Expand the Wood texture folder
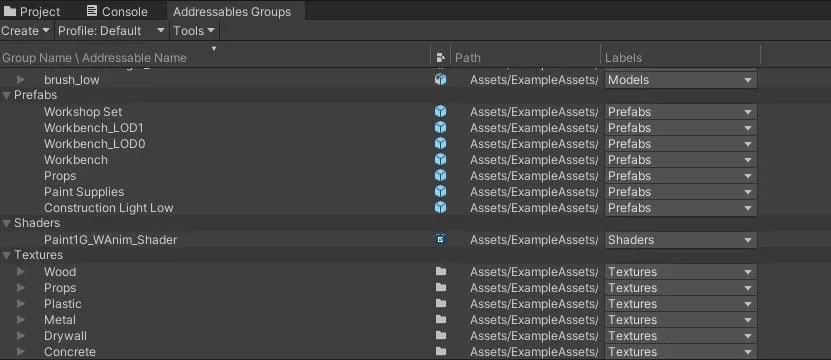The width and height of the screenshot is (831, 360). [x=21, y=271]
